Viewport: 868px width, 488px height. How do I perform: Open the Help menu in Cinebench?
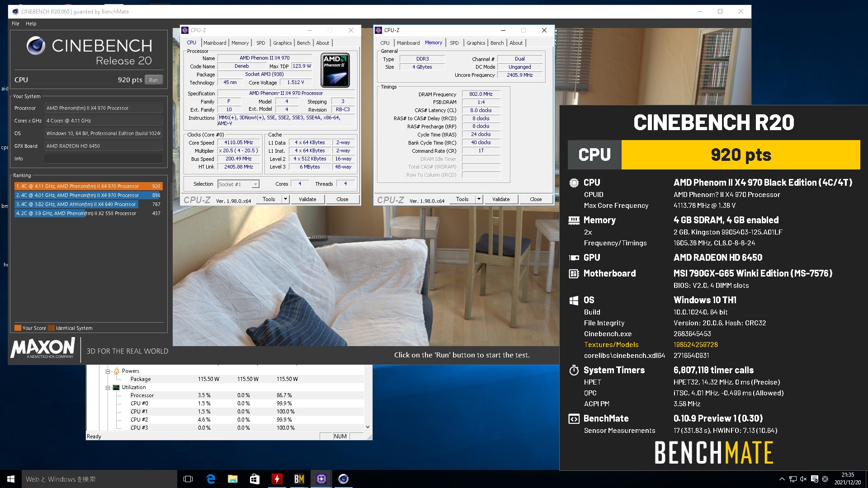click(31, 23)
